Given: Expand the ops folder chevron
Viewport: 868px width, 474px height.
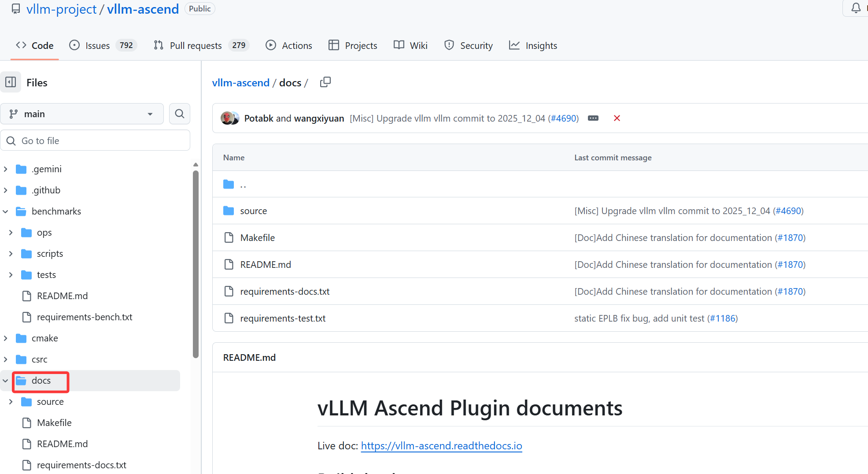Looking at the screenshot, I should (11, 233).
